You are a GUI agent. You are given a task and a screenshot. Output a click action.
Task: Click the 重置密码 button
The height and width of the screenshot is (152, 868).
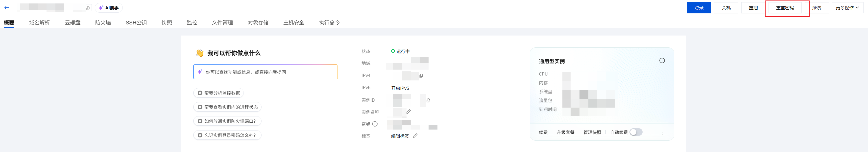785,8
